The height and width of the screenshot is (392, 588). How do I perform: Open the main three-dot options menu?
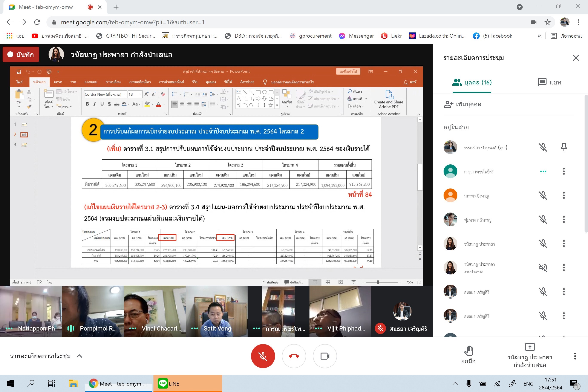point(575,356)
